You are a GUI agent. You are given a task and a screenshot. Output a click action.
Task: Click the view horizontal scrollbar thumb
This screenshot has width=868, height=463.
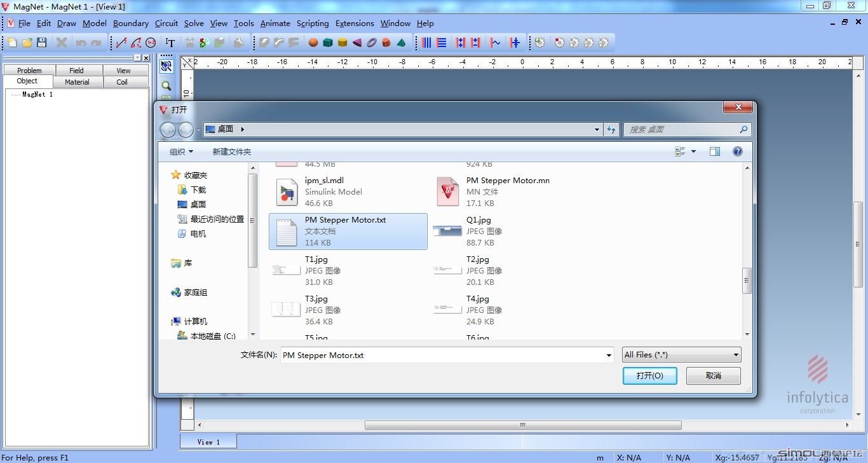[x=523, y=425]
